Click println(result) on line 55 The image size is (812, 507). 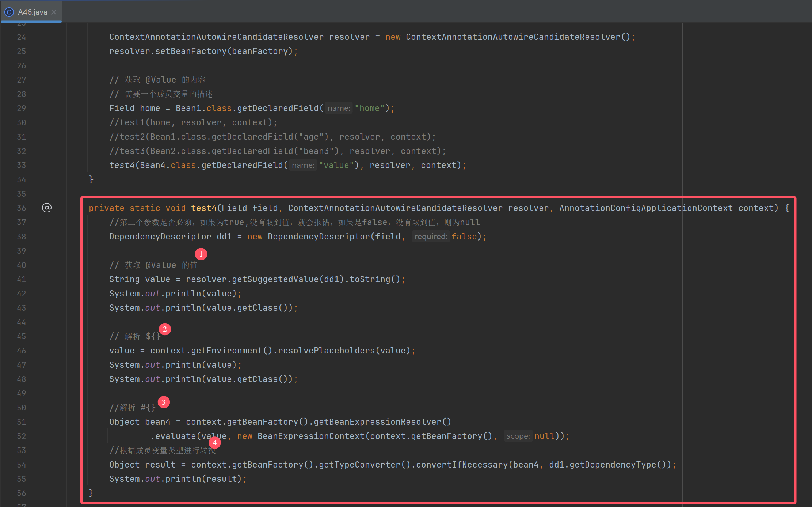coord(203,479)
